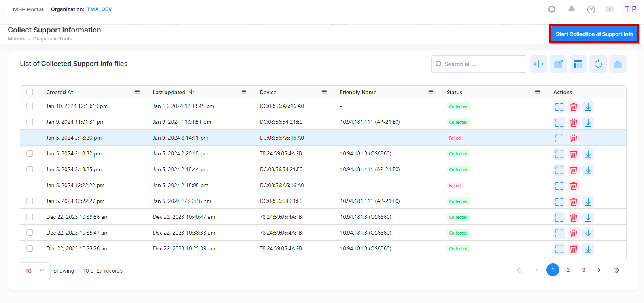This screenshot has height=303, width=644.
Task: Jump to page 3 of records
Action: [583, 270]
